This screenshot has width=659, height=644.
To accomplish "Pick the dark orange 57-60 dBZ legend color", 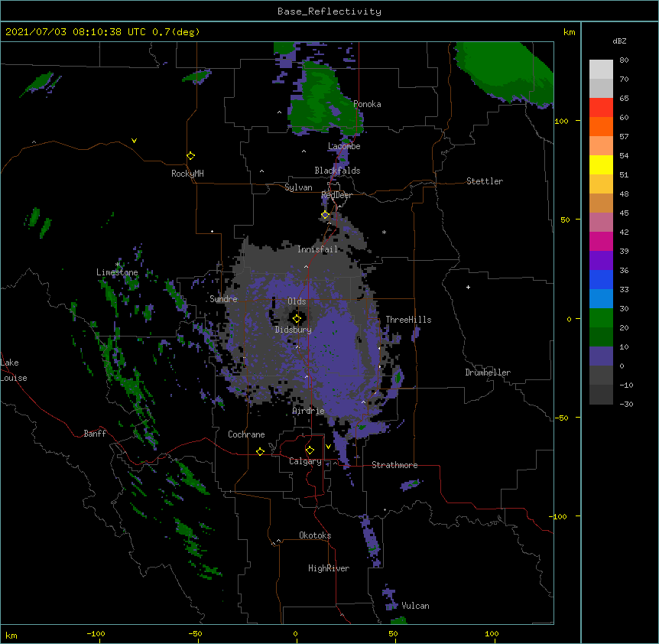I will point(601,126).
